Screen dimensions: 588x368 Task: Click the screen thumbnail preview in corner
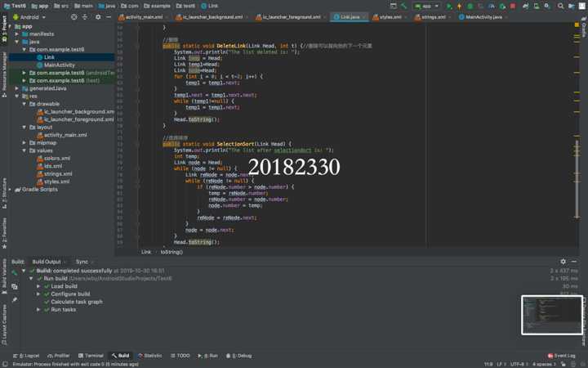(552, 315)
